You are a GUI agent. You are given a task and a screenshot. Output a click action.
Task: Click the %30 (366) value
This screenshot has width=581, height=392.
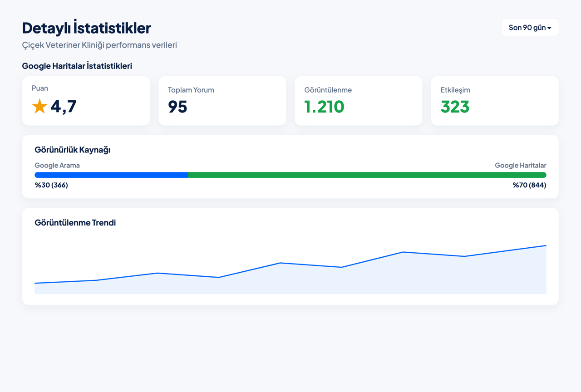point(51,185)
